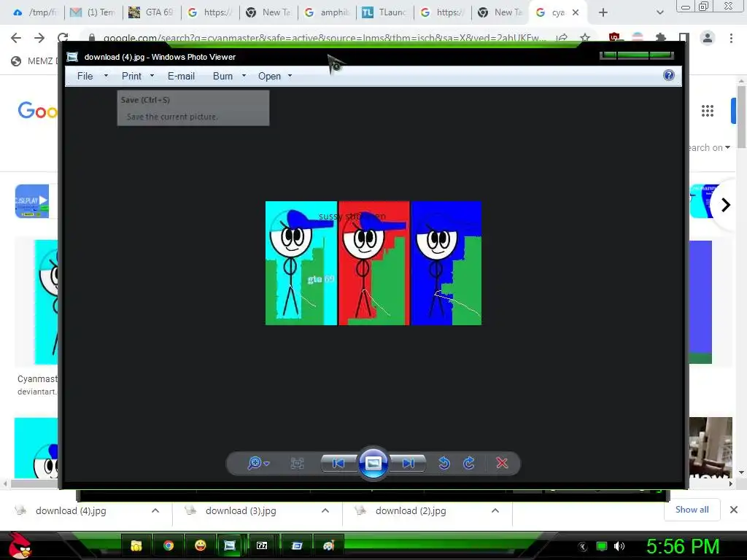This screenshot has height=560, width=747.
Task: Open download (3).jpg in downloads bar
Action: click(x=241, y=510)
